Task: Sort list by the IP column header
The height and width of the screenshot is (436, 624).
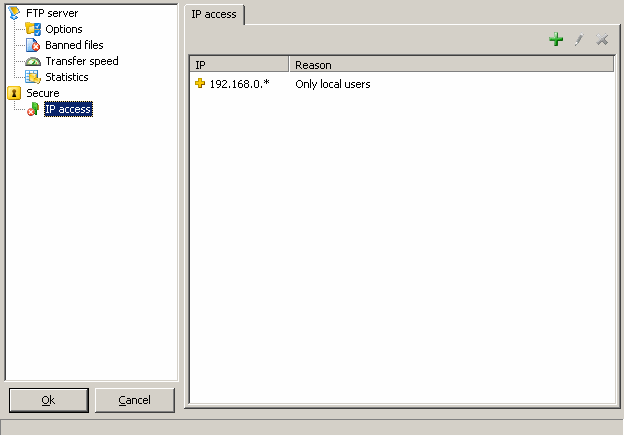Action: (x=239, y=65)
